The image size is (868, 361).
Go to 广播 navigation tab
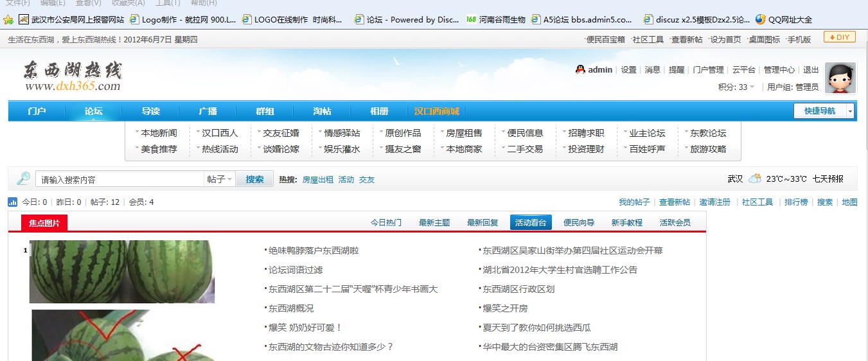click(208, 111)
